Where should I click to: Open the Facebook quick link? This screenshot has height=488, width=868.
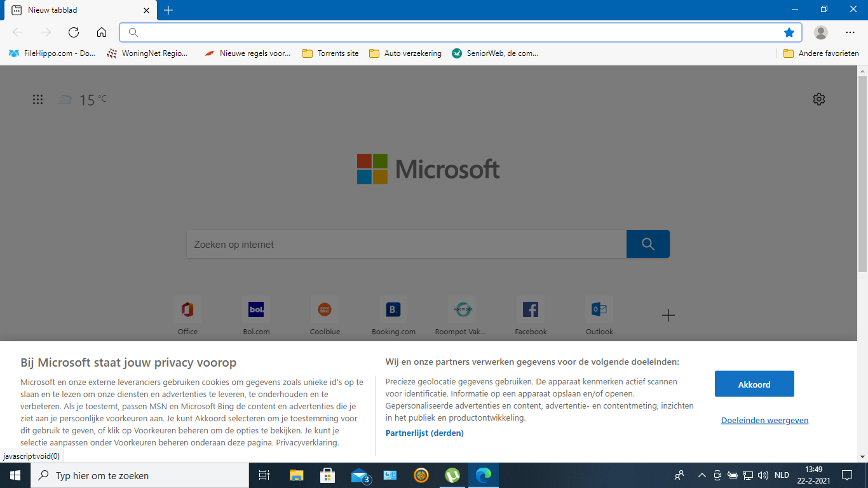(531, 316)
